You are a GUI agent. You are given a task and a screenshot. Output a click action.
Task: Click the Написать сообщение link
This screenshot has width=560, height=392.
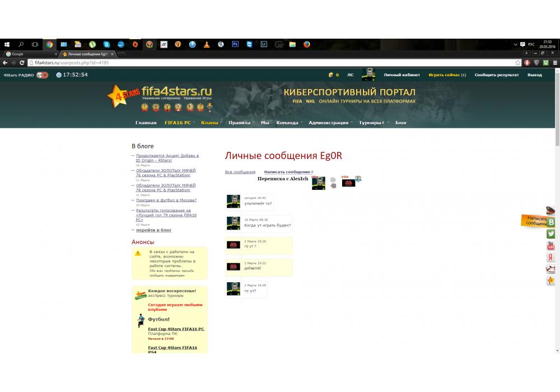(287, 172)
